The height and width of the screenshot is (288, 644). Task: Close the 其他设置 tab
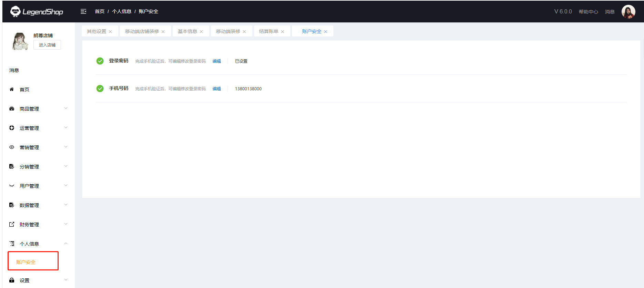click(110, 32)
